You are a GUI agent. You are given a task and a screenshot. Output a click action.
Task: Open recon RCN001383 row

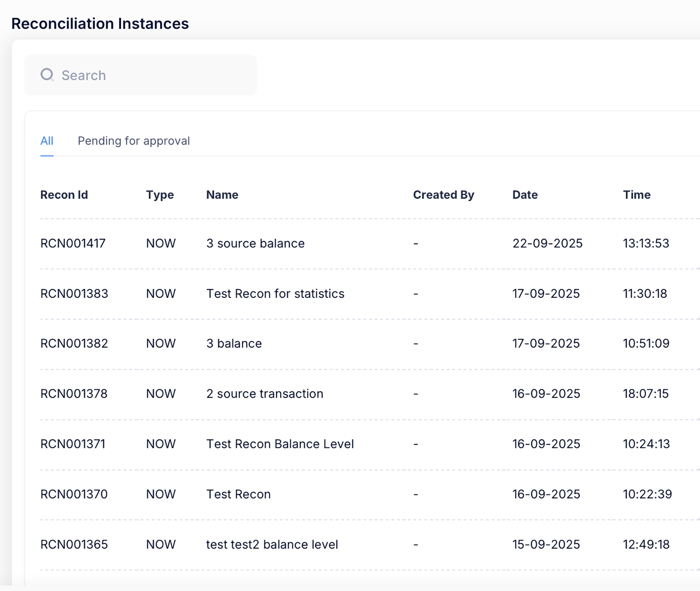click(74, 294)
